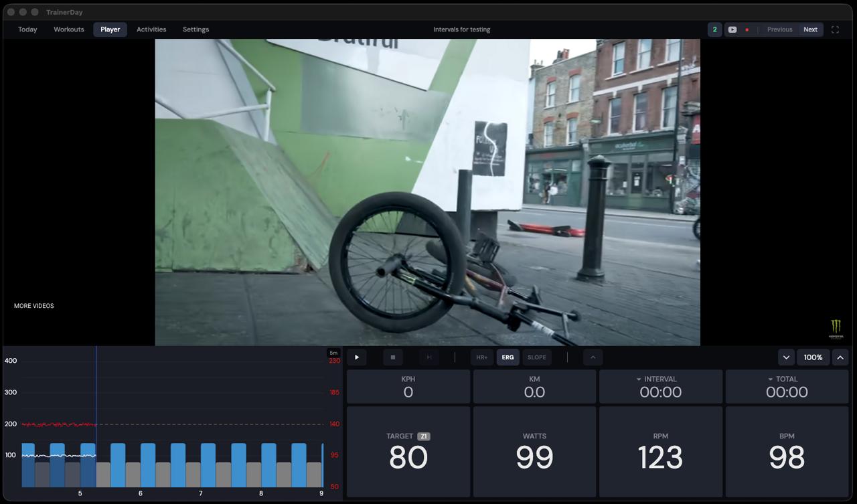The image size is (857, 504).
Task: Open the Activities tab
Action: click(x=151, y=29)
